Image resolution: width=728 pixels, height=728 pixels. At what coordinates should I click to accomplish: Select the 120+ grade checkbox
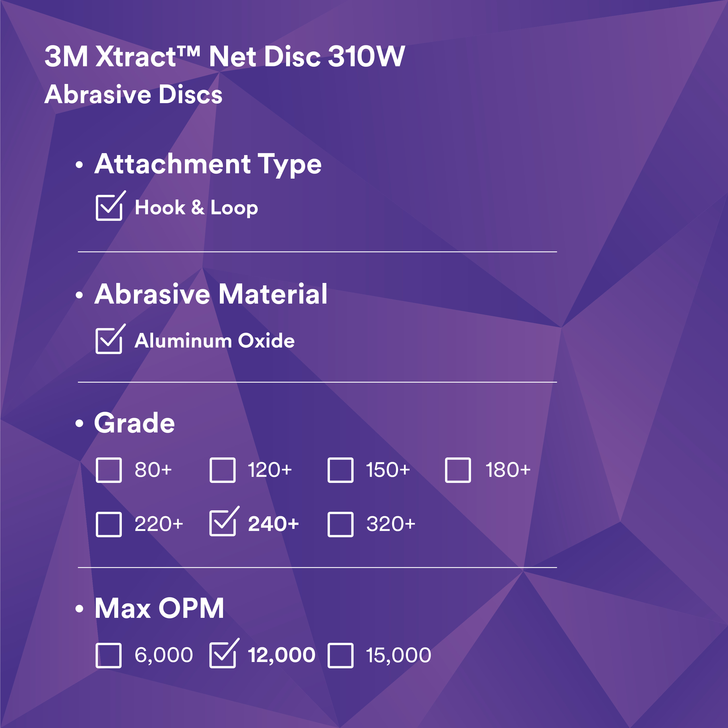[x=222, y=470]
